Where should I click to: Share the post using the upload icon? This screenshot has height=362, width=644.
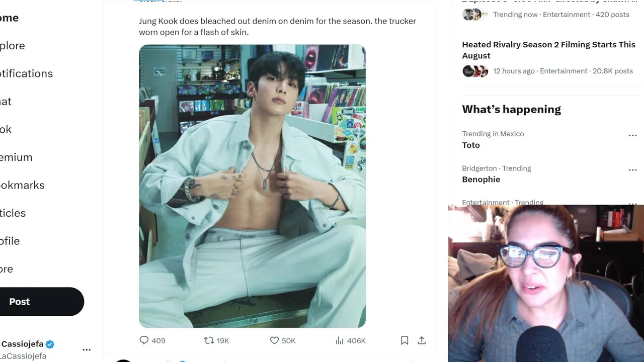(422, 340)
